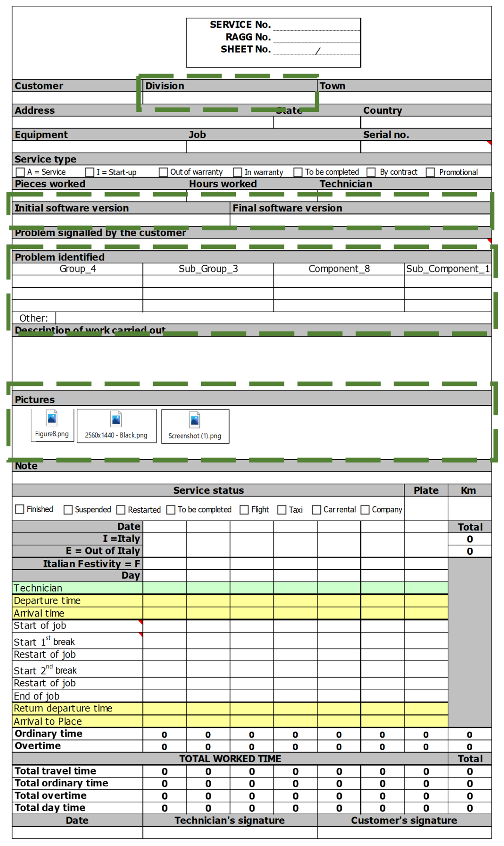Select the Promotional checkbox
This screenshot has height=846, width=504.
[431, 172]
